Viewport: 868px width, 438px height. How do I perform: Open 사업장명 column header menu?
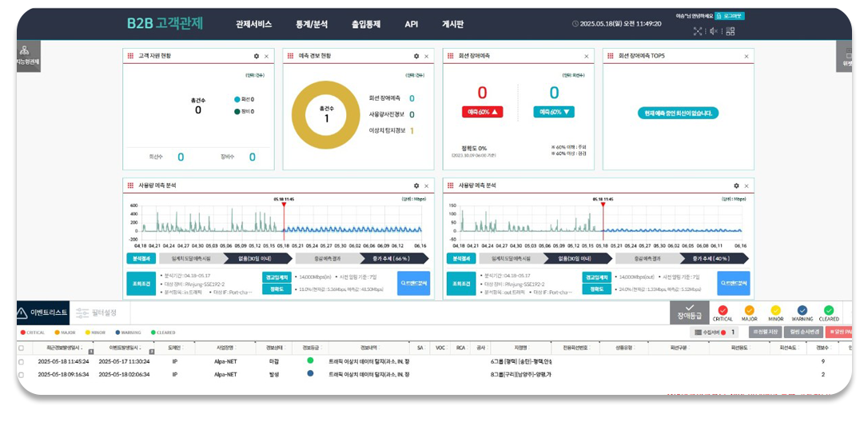tap(225, 348)
